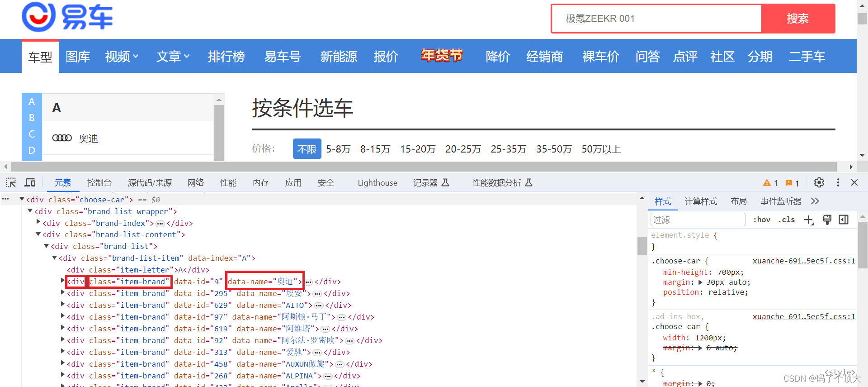Click the three-dot gutter beside choose-car line

tap(5, 199)
